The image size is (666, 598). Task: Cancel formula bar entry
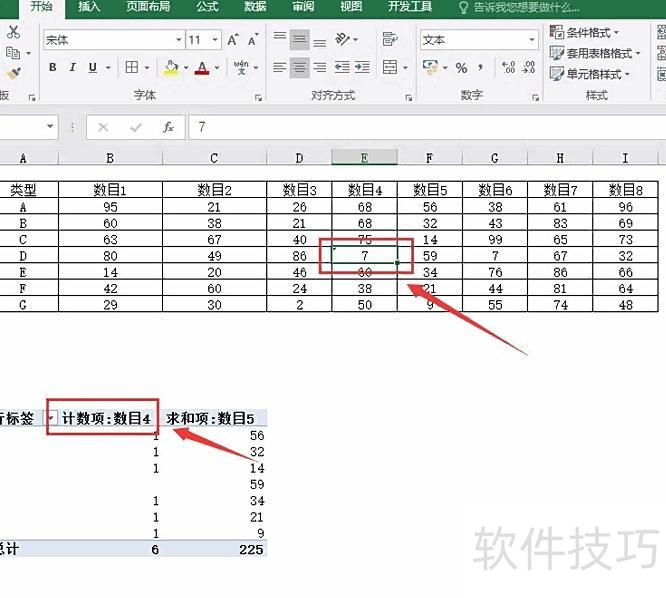click(103, 127)
